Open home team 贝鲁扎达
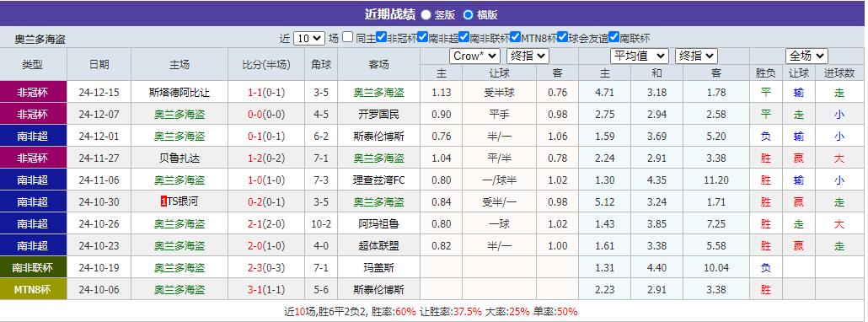 tap(179, 158)
